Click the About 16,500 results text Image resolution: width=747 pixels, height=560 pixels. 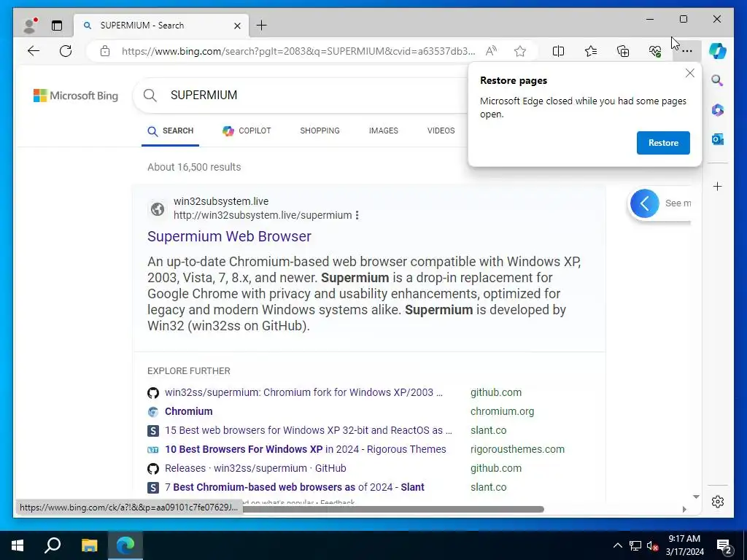[x=194, y=167]
